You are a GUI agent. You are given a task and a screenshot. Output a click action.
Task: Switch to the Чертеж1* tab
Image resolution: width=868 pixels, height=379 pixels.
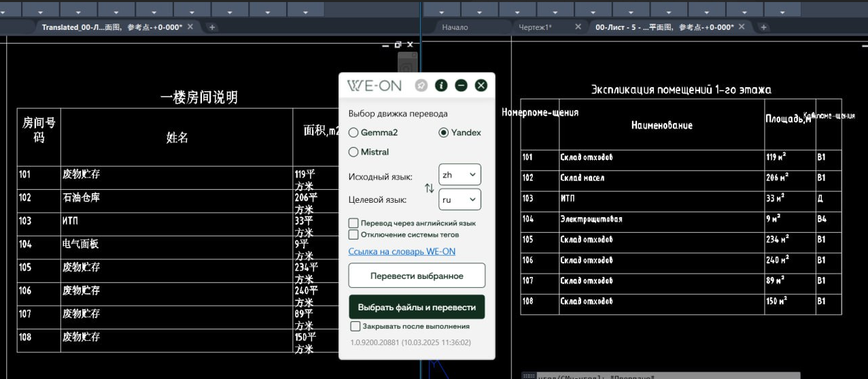(x=537, y=27)
